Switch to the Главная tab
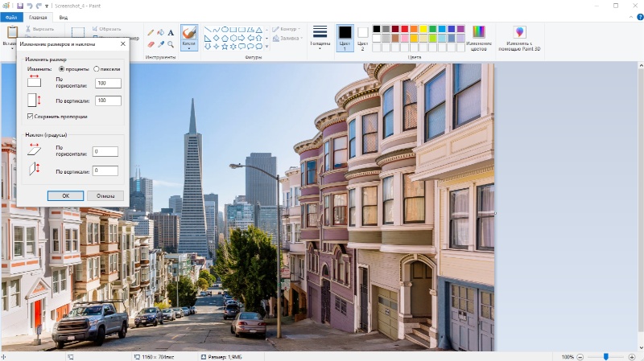Screen dimensions: 644x361 coord(38,17)
